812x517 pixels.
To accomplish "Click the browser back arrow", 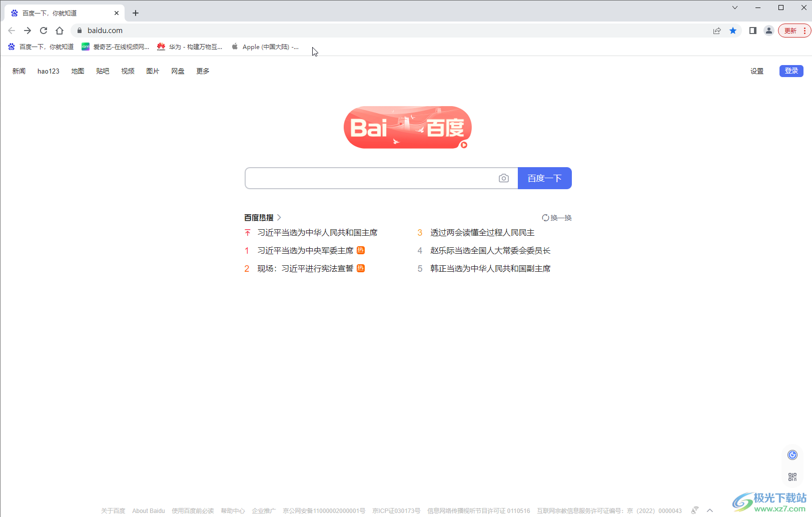I will click(12, 31).
